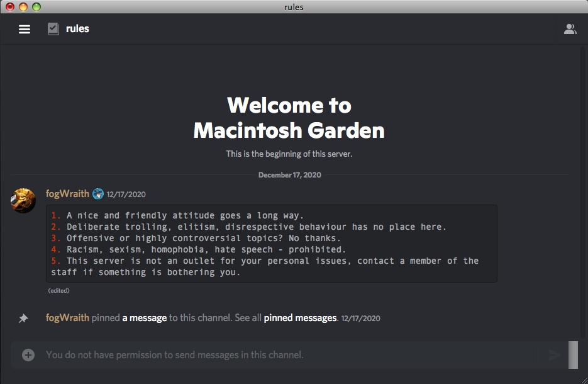Open the hamburger navigation menu
Image resolution: width=588 pixels, height=384 pixels.
coord(25,29)
